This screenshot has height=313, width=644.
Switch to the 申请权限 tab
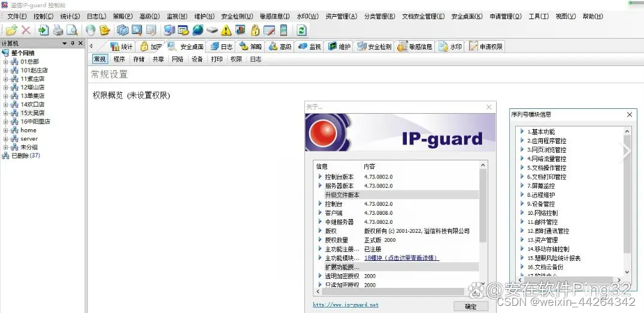(x=486, y=47)
